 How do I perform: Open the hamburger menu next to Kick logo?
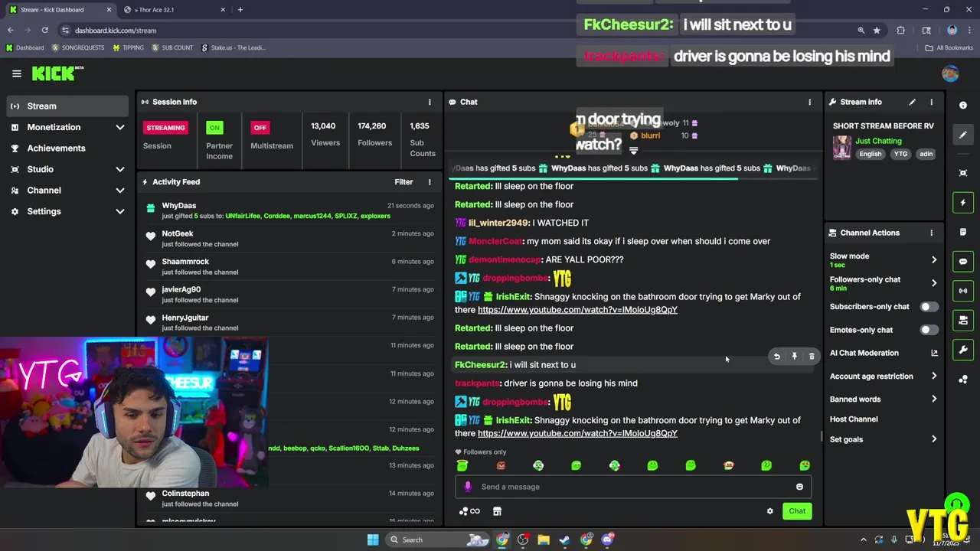coord(17,73)
